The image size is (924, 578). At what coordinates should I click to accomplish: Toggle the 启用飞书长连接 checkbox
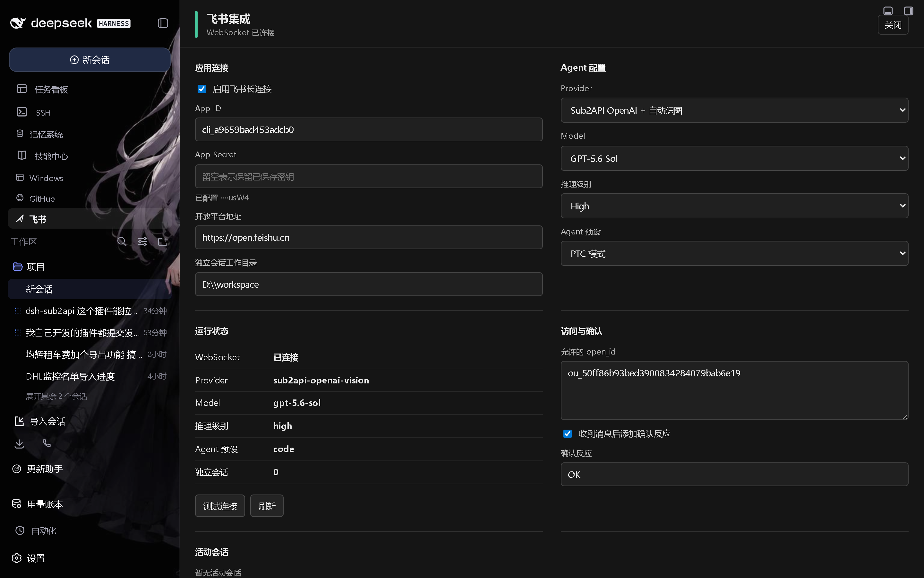click(202, 89)
